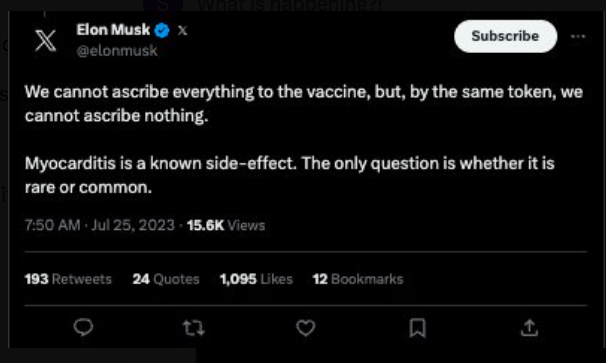Toggle the bookmark icon under the tweet
606x363 pixels.
pos(418,328)
